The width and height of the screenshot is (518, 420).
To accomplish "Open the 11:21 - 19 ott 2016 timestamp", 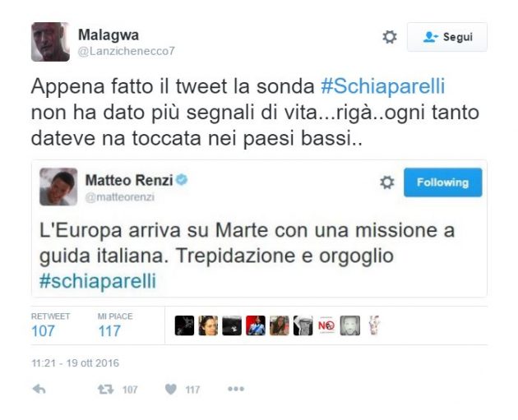I will (x=75, y=363).
